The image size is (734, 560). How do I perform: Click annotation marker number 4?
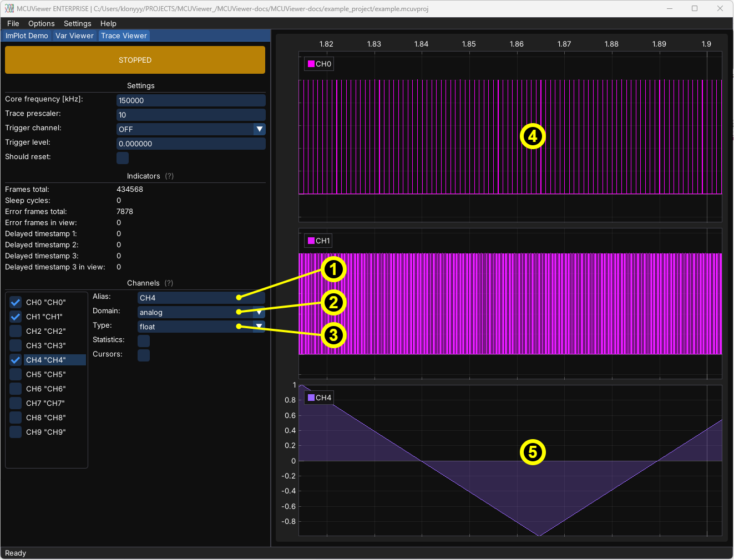pos(533,136)
